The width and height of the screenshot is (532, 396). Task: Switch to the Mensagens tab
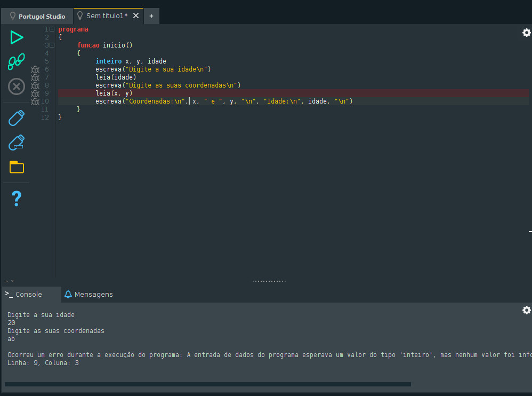[x=89, y=294]
